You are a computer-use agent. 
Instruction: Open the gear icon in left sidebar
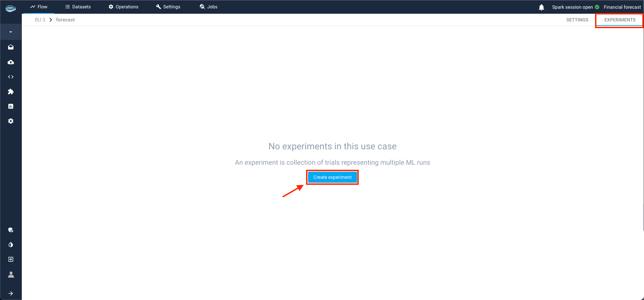tap(11, 121)
